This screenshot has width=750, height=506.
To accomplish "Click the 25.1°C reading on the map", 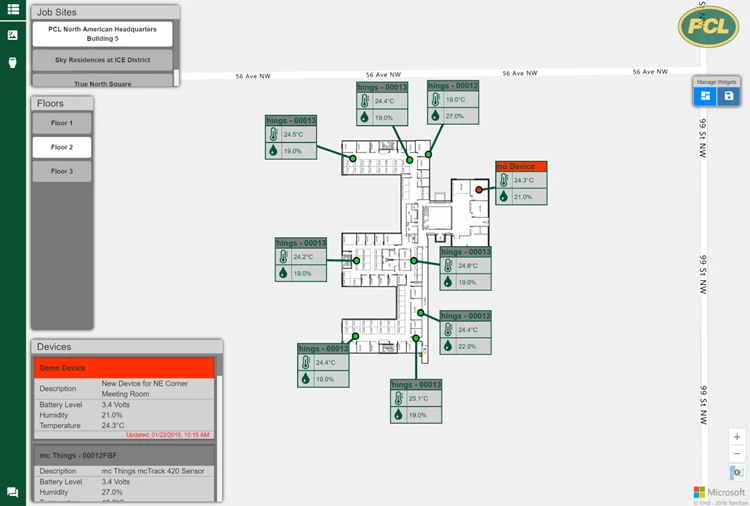I will [419, 398].
